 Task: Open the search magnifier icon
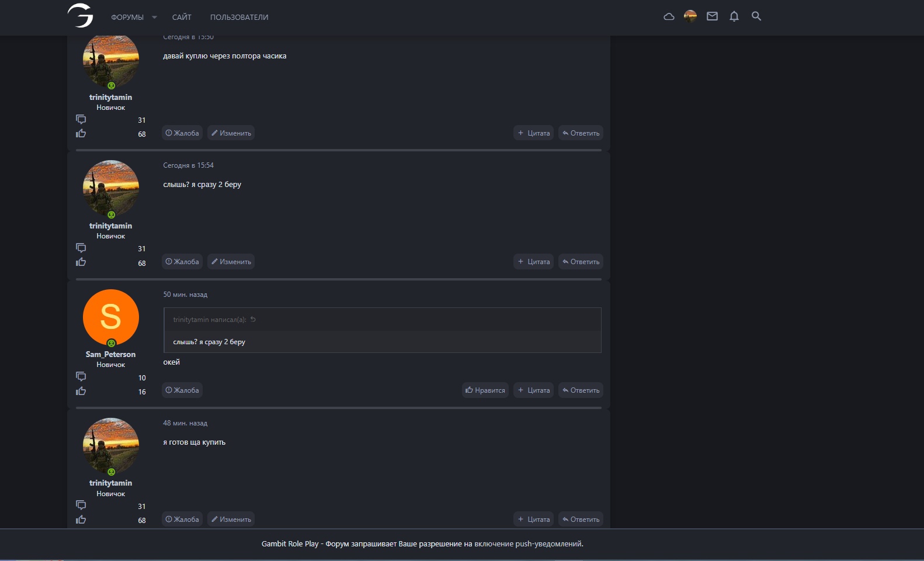pyautogui.click(x=756, y=16)
